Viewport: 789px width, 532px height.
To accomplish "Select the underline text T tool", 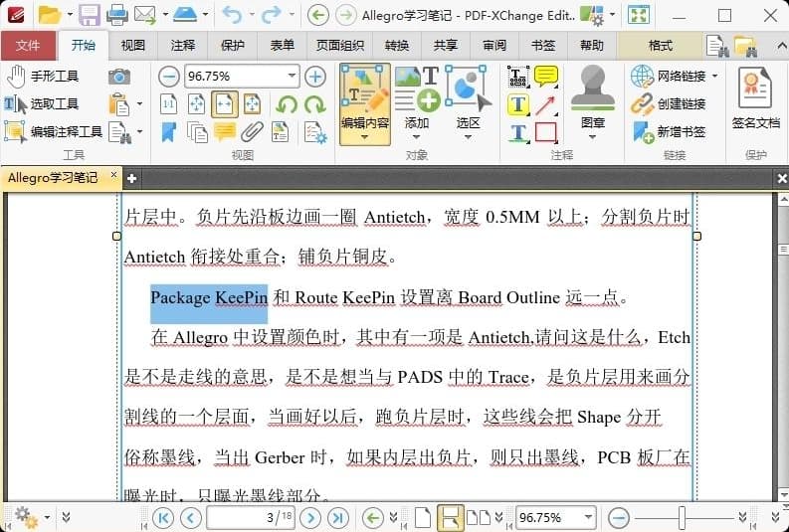I will pos(518,133).
